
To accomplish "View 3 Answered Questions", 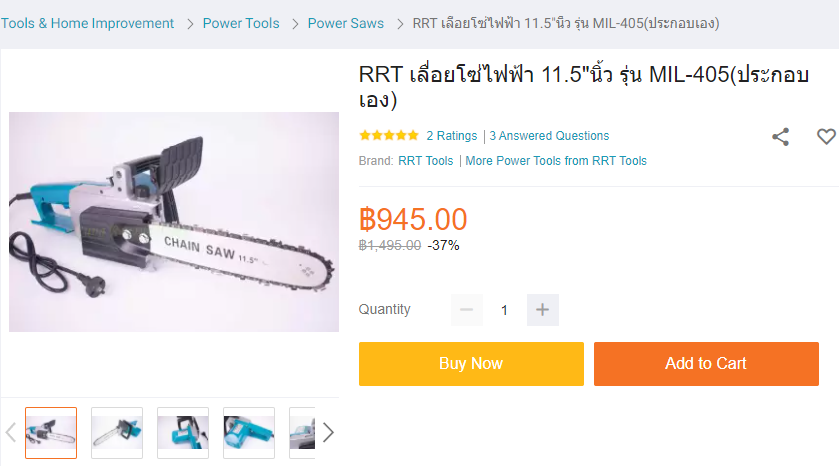I will click(549, 136).
